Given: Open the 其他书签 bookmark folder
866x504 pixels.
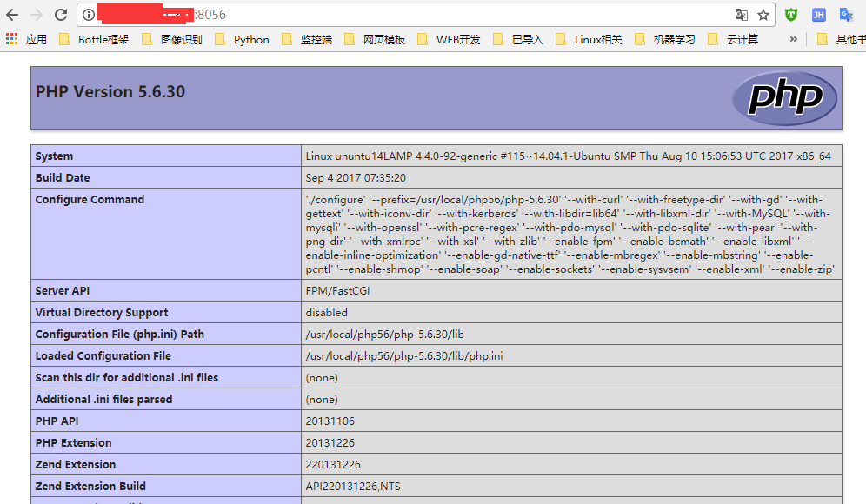Looking at the screenshot, I should coord(841,39).
